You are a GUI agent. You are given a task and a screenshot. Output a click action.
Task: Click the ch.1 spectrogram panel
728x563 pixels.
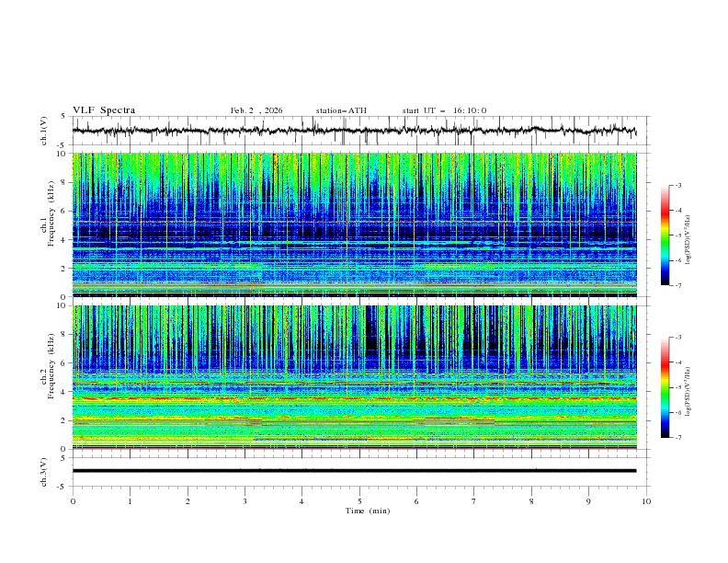point(354,224)
